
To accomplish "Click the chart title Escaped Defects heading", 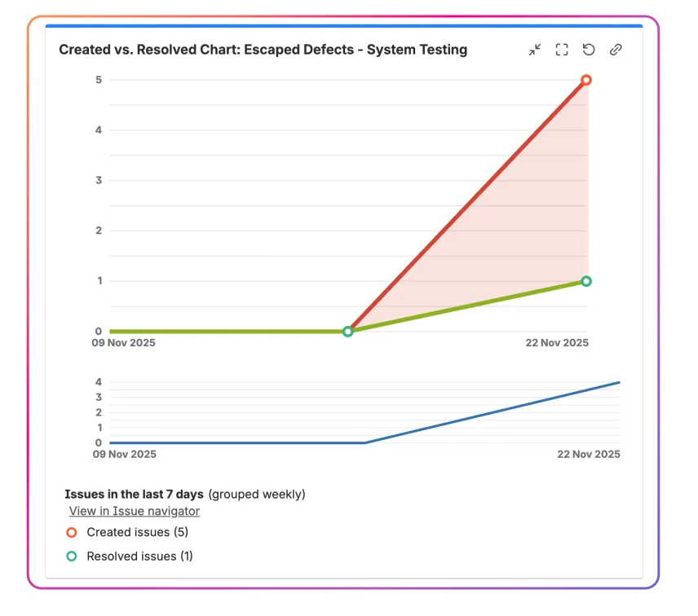I will coord(263,50).
